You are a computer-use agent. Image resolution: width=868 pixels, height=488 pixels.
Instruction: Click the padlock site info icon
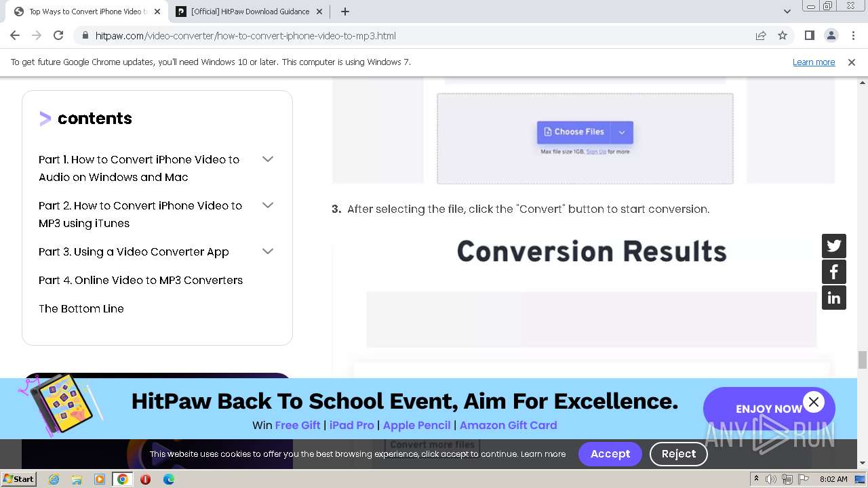coord(85,36)
